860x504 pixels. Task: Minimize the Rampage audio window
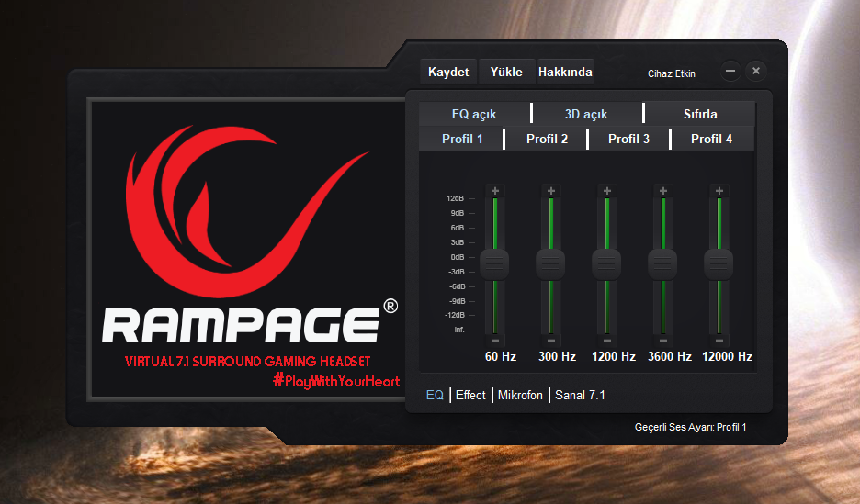point(730,71)
